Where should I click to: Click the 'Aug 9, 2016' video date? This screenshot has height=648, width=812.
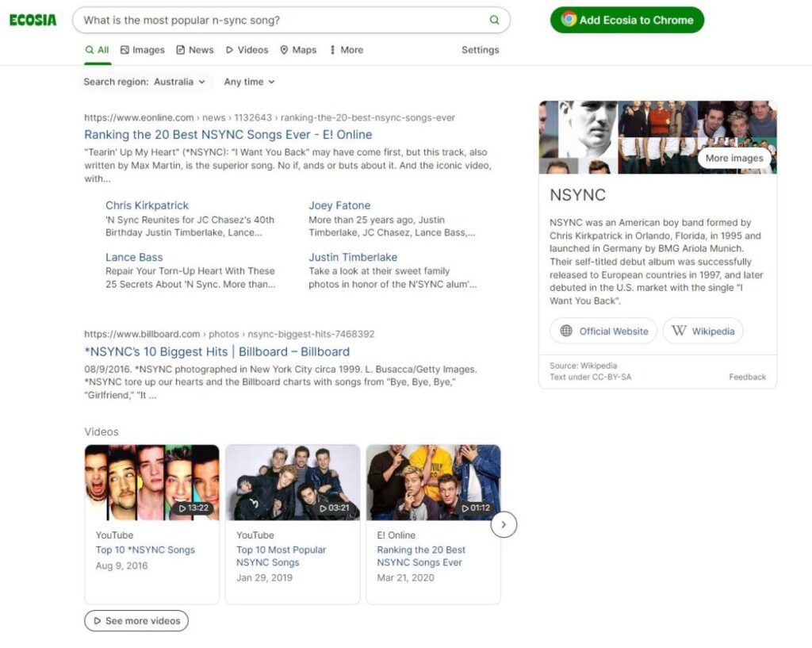121,566
